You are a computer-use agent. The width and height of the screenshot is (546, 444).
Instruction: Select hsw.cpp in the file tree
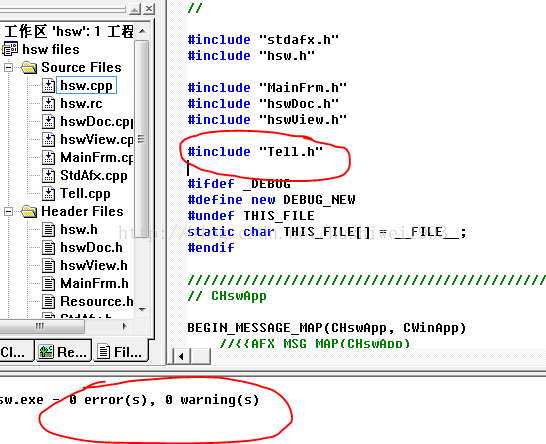tap(86, 85)
